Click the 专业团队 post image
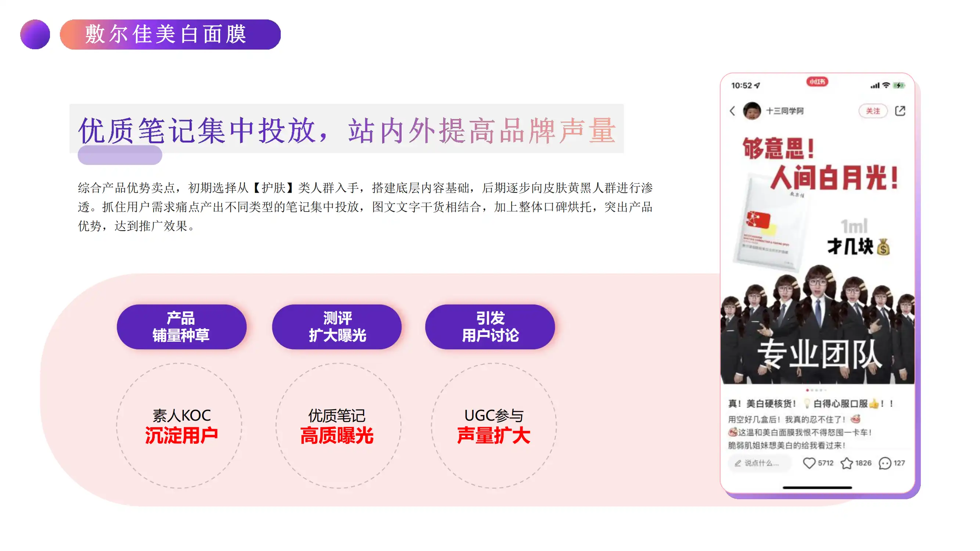The height and width of the screenshot is (551, 980). [x=817, y=254]
